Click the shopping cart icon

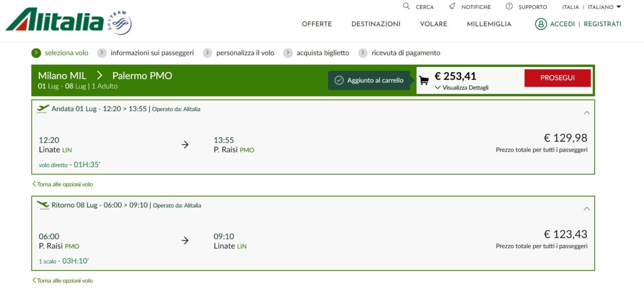tap(424, 80)
